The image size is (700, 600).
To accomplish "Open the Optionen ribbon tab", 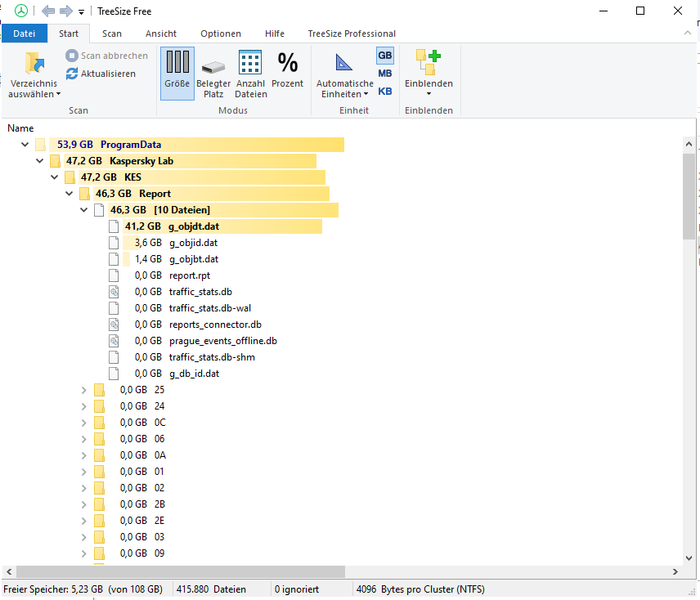I will point(220,34).
